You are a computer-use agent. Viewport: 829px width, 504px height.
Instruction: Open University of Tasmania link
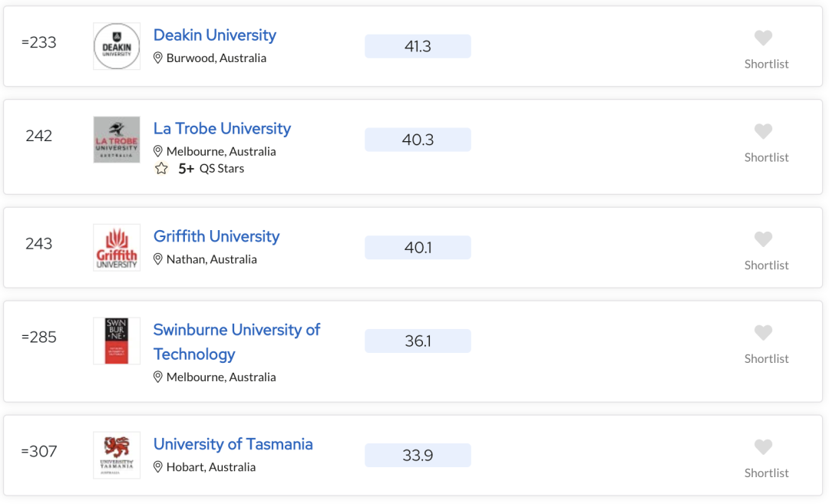[x=233, y=443]
